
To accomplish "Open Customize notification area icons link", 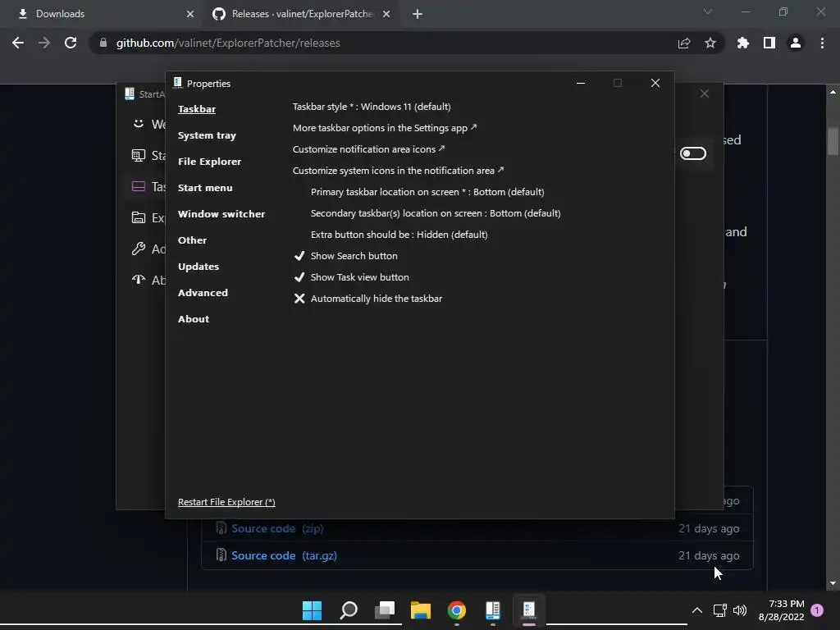I will coord(368,149).
